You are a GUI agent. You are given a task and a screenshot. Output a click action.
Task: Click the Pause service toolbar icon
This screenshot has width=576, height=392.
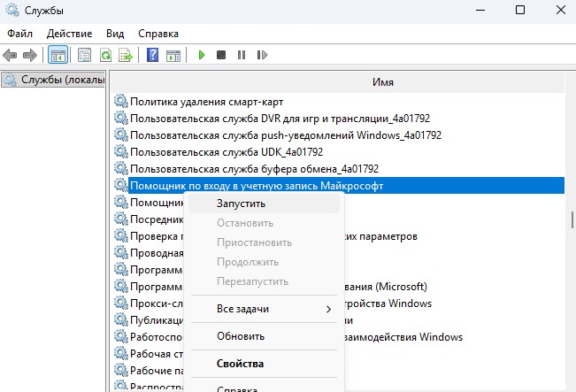241,55
